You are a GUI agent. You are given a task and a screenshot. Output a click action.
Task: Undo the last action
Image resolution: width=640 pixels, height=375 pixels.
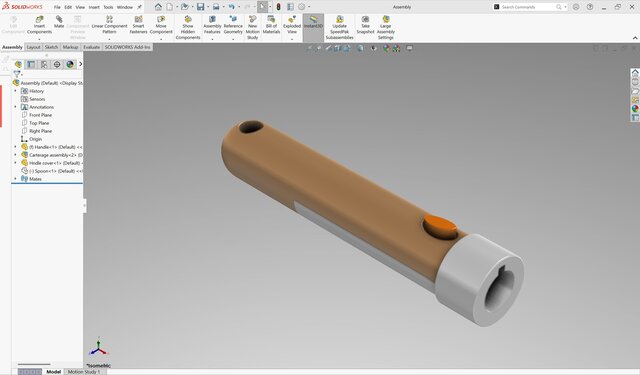coord(231,7)
